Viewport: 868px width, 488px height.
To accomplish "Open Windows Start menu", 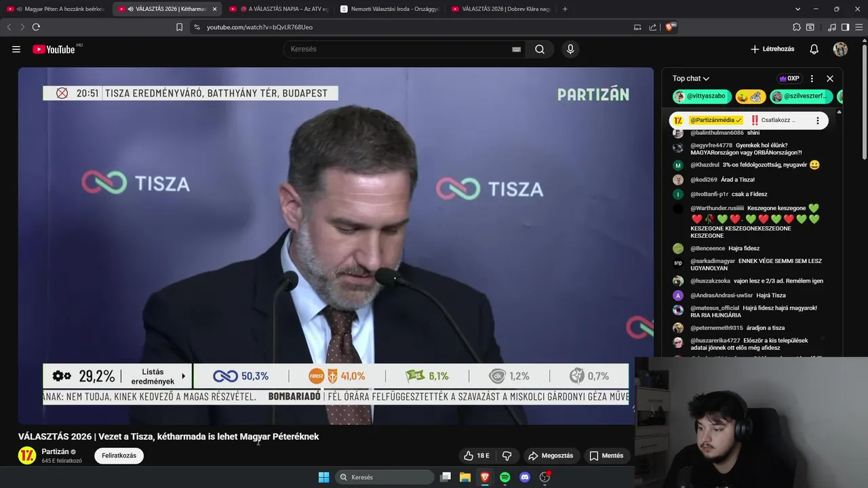I will pyautogui.click(x=323, y=477).
